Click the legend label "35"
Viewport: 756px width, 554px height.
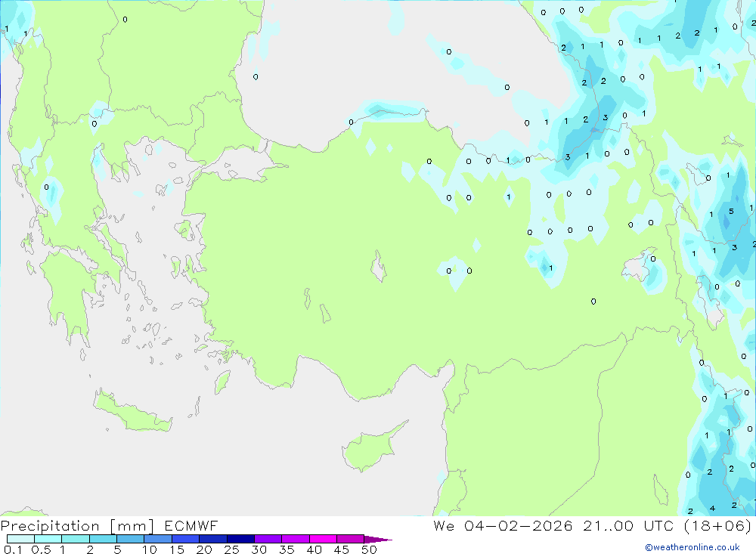(287, 549)
